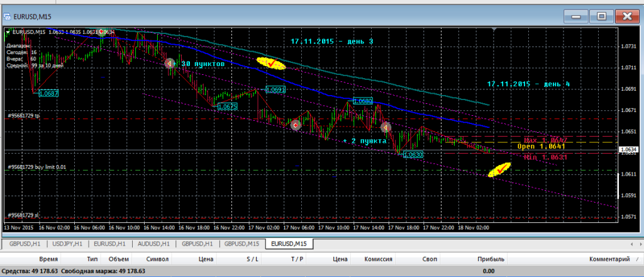
Task: Switch to the USDJPY,H1 chart tab
Action: (x=68, y=244)
